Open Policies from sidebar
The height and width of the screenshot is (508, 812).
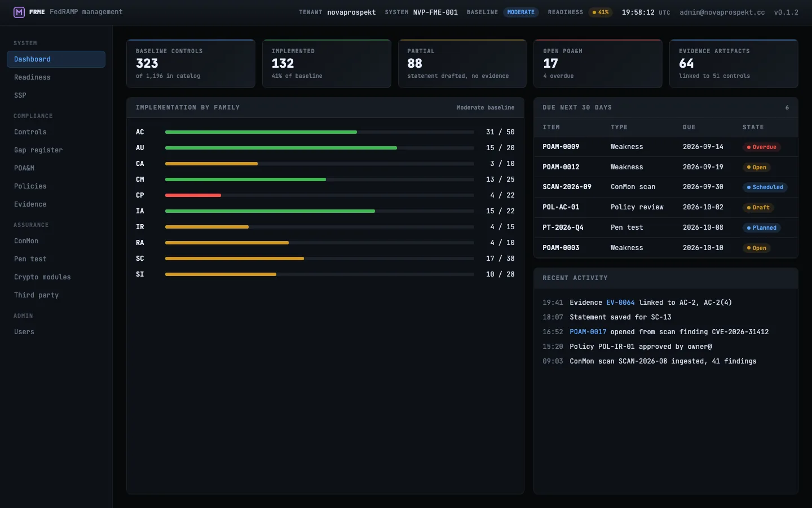pyautogui.click(x=56, y=186)
